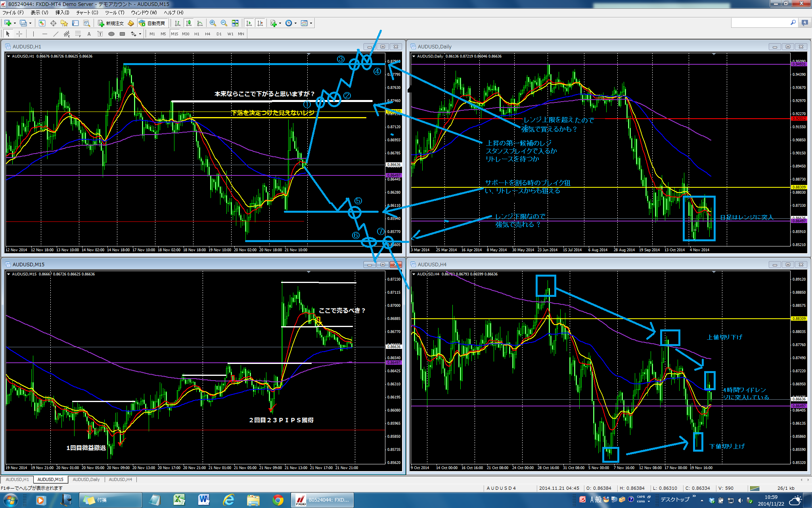Open the arrows objects dropdown
The width and height of the screenshot is (812, 508).
click(x=140, y=34)
